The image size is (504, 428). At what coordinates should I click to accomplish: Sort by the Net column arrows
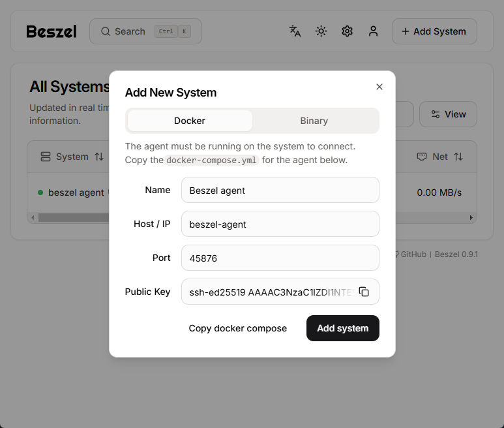pos(458,157)
